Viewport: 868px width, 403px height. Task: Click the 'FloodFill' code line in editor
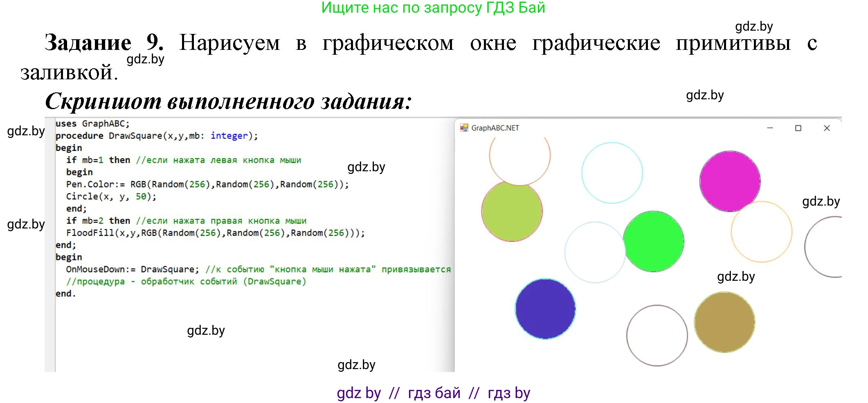pyautogui.click(x=215, y=233)
